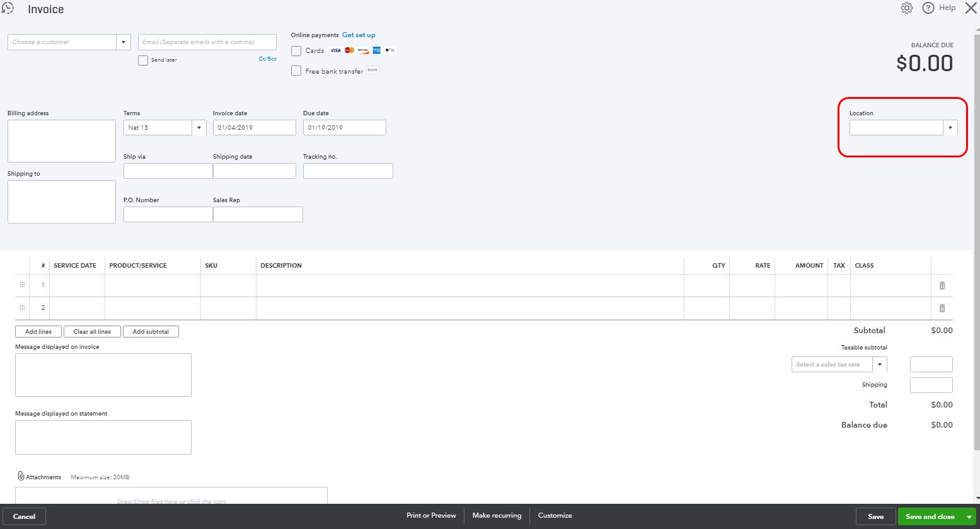Click Message displayed on invoice box
The height and width of the screenshot is (529, 980).
pyautogui.click(x=103, y=375)
